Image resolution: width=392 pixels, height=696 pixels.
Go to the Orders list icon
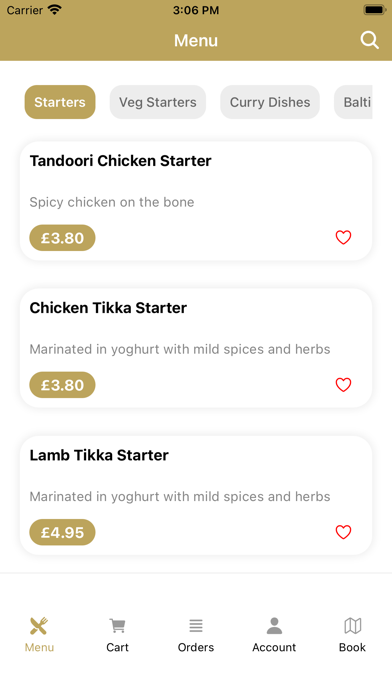(x=196, y=626)
